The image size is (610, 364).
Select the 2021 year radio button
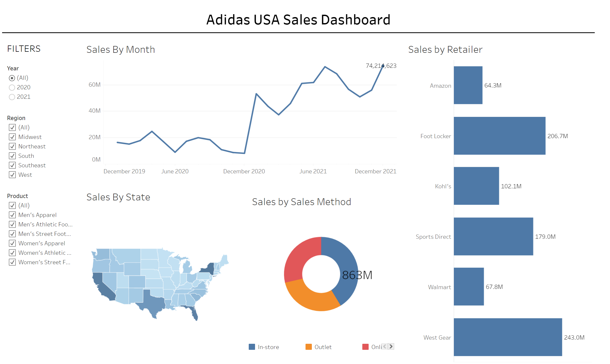click(12, 97)
